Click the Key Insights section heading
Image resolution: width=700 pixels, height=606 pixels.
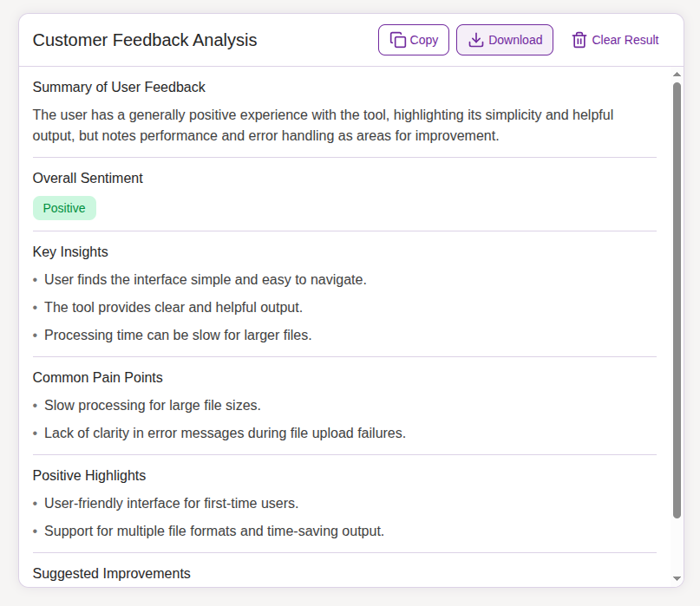[70, 251]
